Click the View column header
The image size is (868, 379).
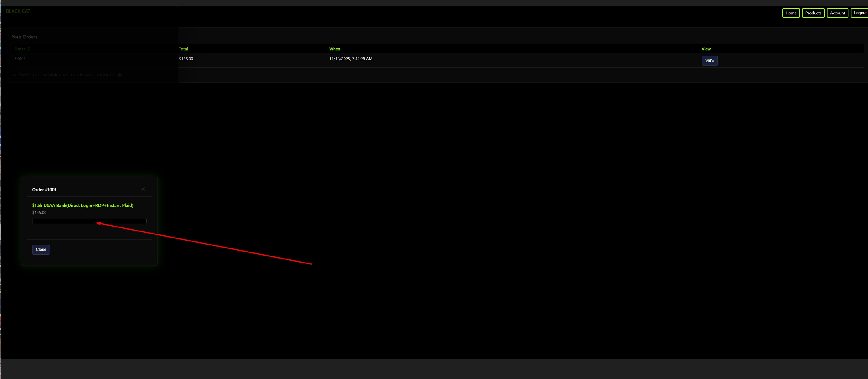[x=706, y=49]
